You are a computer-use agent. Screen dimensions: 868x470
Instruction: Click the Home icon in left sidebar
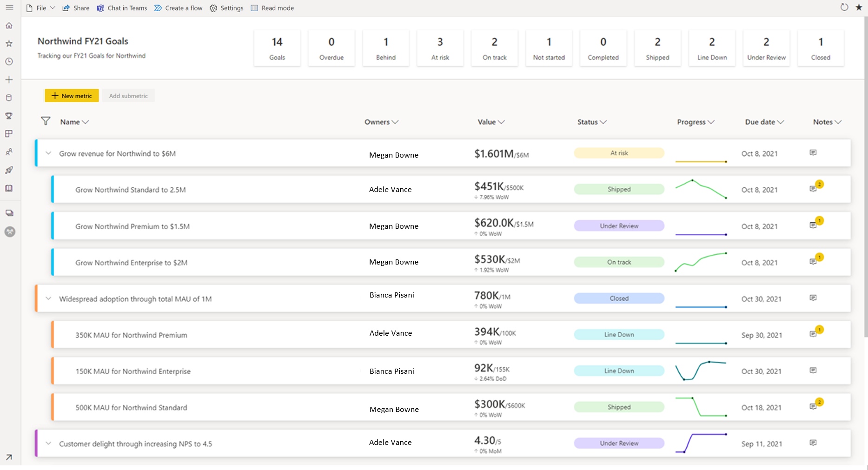coord(9,26)
